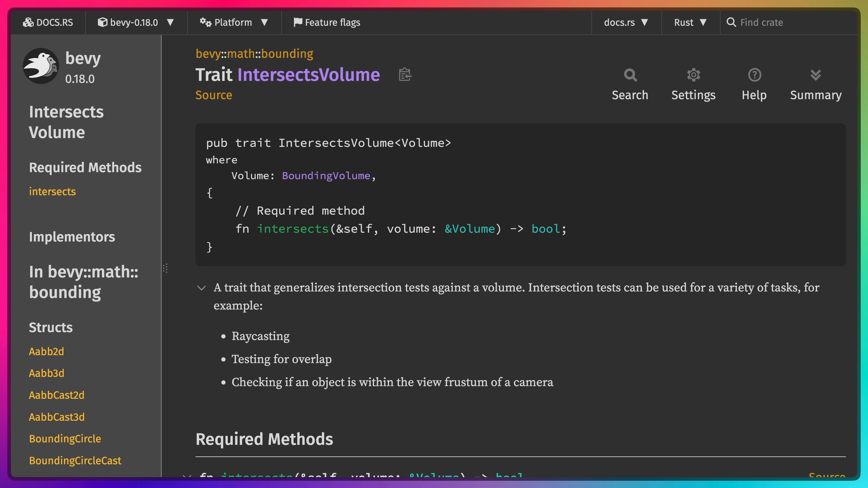The width and height of the screenshot is (868, 488).
Task: Click the sidebar resize handle
Action: click(x=165, y=268)
